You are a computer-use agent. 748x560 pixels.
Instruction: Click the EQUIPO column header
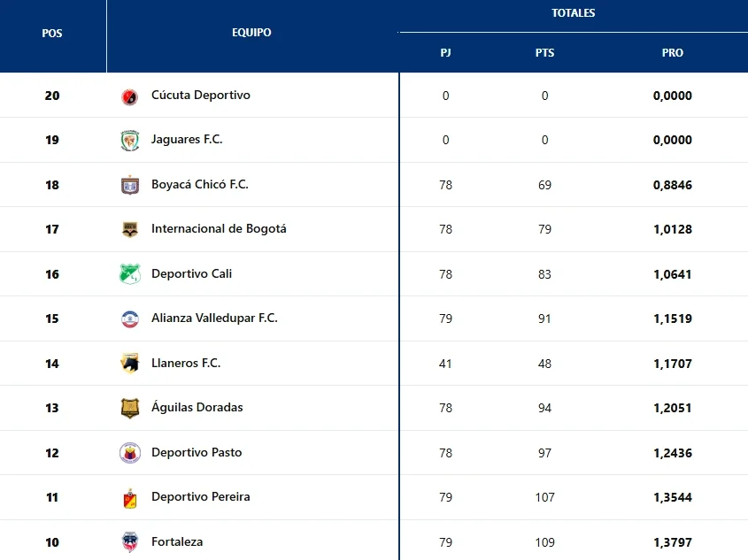click(x=252, y=33)
